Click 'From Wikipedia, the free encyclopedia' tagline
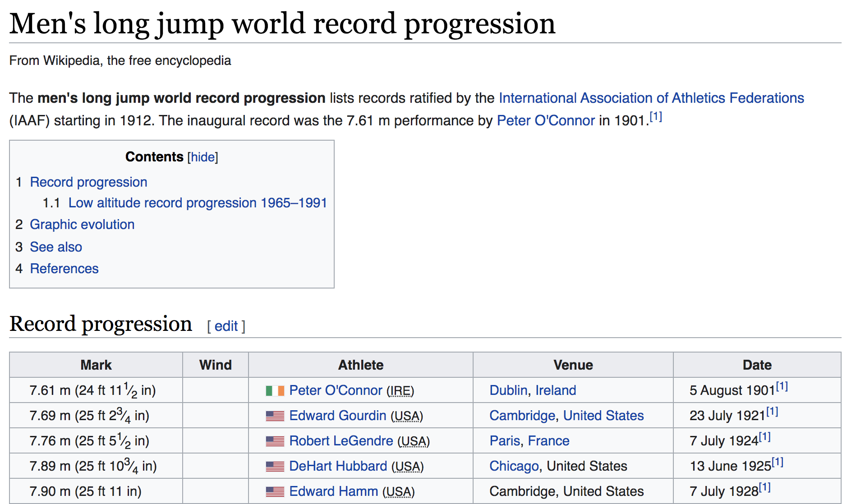 120,60
